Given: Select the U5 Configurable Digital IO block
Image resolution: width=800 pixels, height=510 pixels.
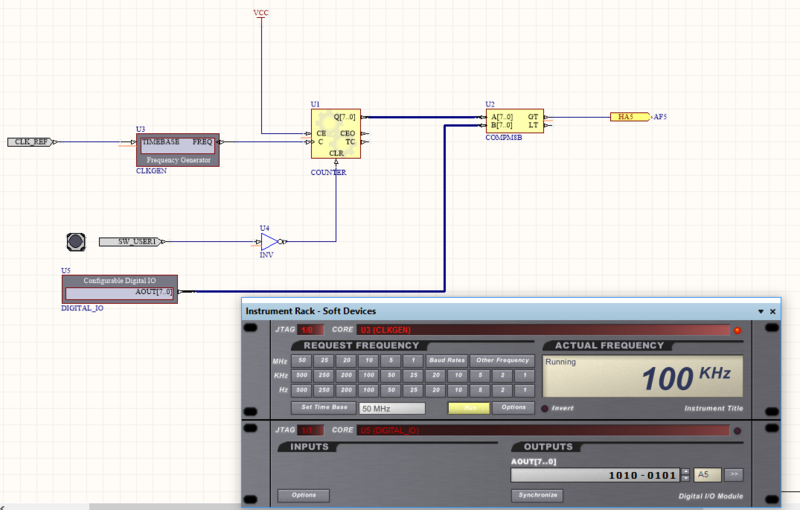Looking at the screenshot, I should 119,287.
